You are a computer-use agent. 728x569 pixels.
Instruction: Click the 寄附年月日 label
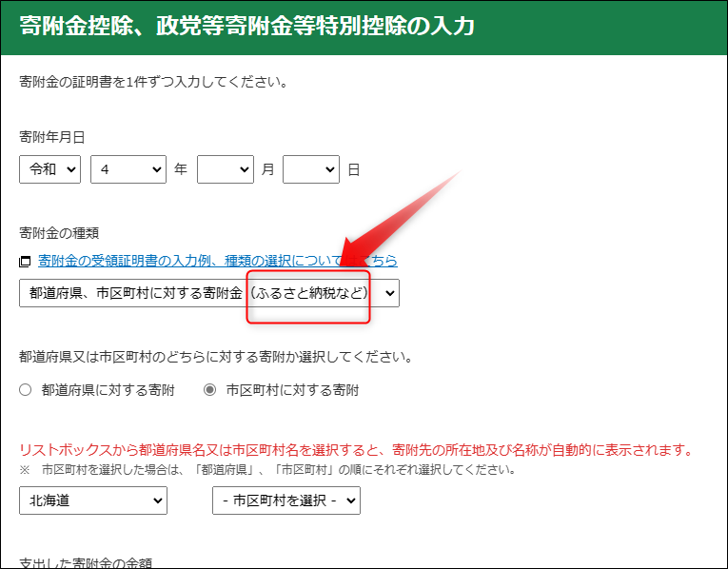click(x=52, y=137)
